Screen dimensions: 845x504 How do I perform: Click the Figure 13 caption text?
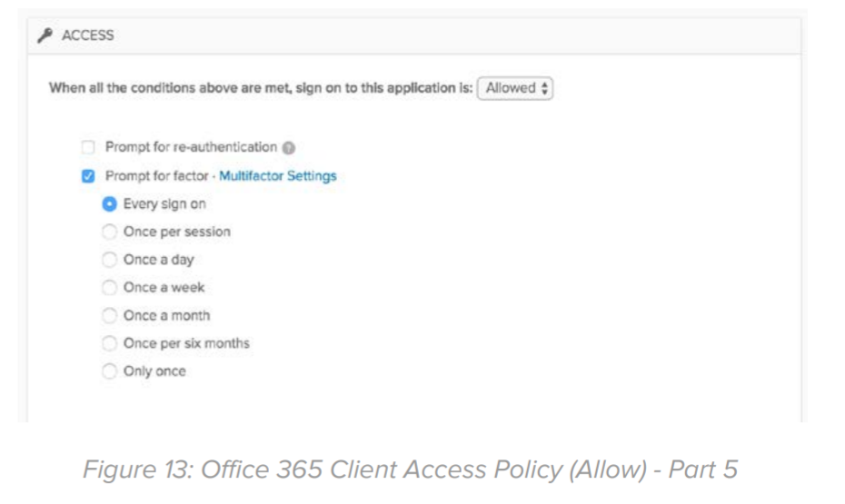pos(410,470)
